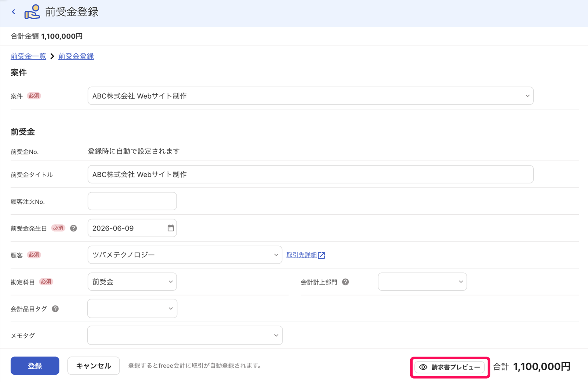Image resolution: width=588 pixels, height=382 pixels.
Task: Open the 請求書プレビュー button
Action: (450, 367)
